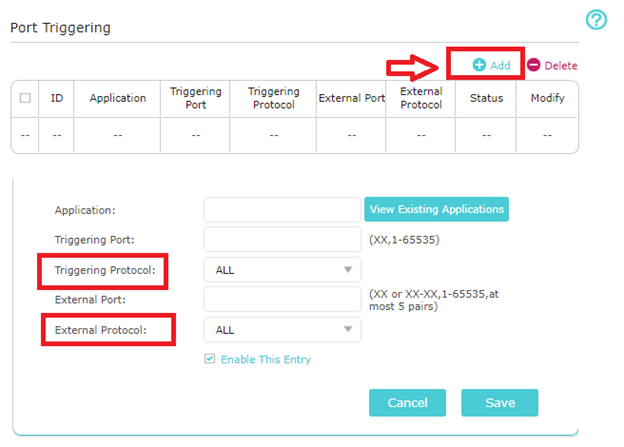The height and width of the screenshot is (447, 624).
Task: Focus the Triggering Port input field
Action: point(283,239)
